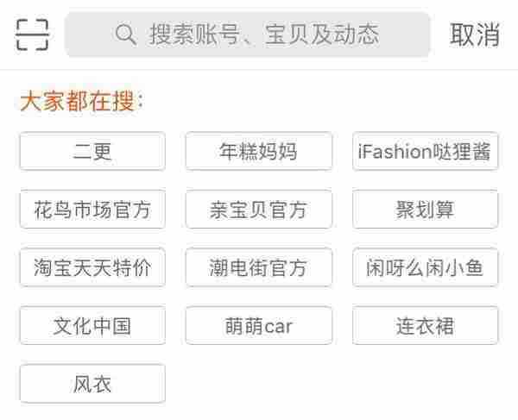Open the 亲宝贝官方 tag
518x420 pixels.
tap(258, 210)
